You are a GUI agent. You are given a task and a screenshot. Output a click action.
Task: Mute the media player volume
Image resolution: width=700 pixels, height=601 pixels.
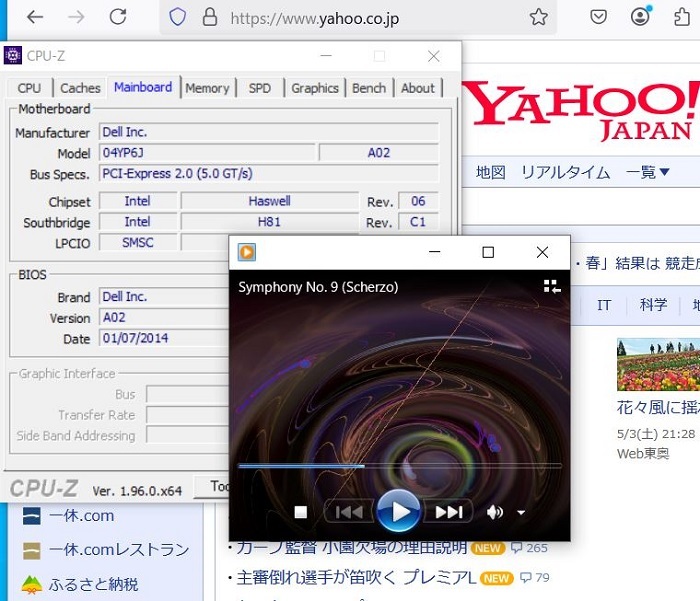pyautogui.click(x=495, y=512)
